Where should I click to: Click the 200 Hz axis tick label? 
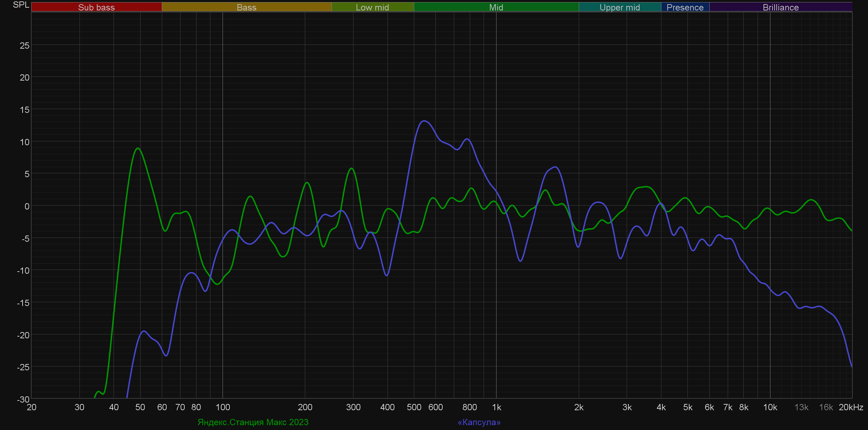(305, 407)
